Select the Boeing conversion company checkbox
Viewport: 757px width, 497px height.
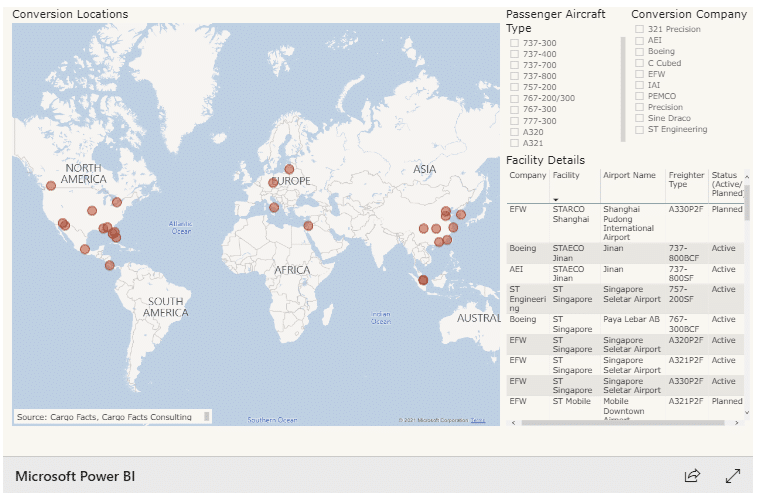pyautogui.click(x=639, y=52)
